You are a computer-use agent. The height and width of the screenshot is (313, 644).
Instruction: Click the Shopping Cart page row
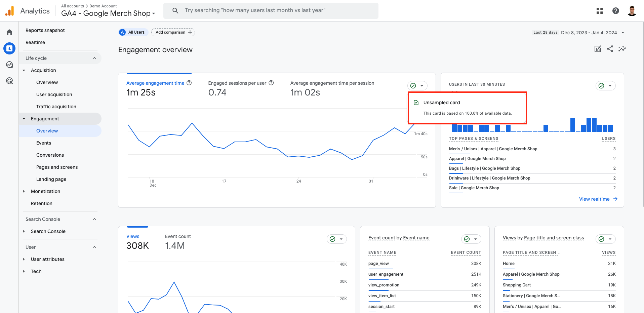click(559, 285)
